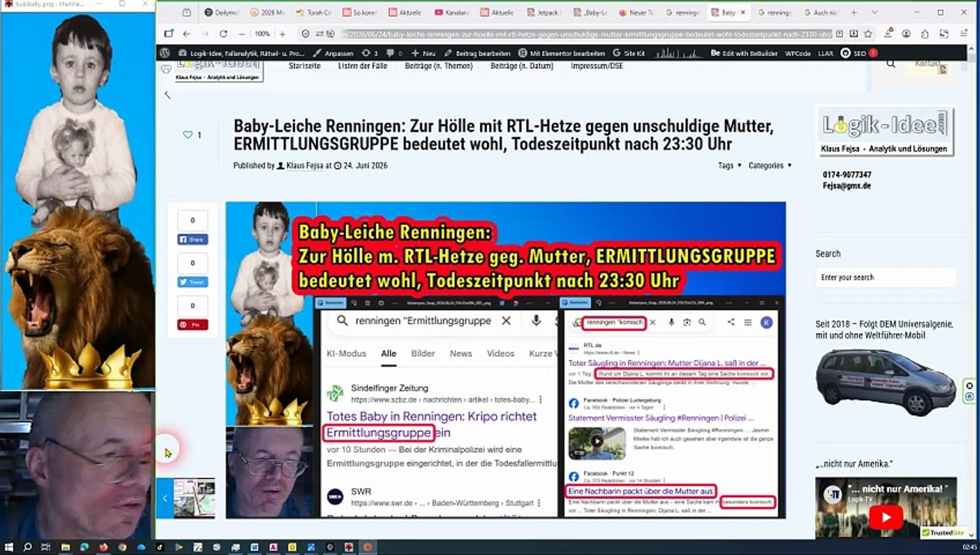Viewport: 980px width, 555px height.
Task: Switch to Torah Co tab
Action: [314, 13]
